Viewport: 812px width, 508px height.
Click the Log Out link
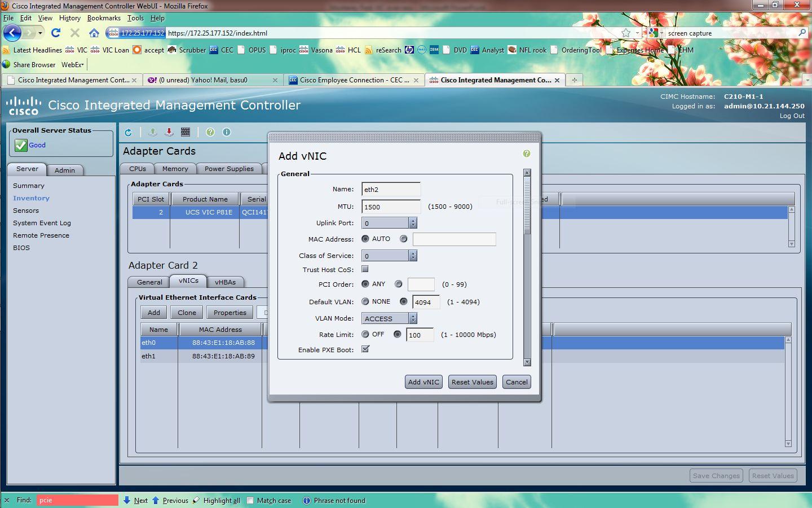pyautogui.click(x=792, y=116)
